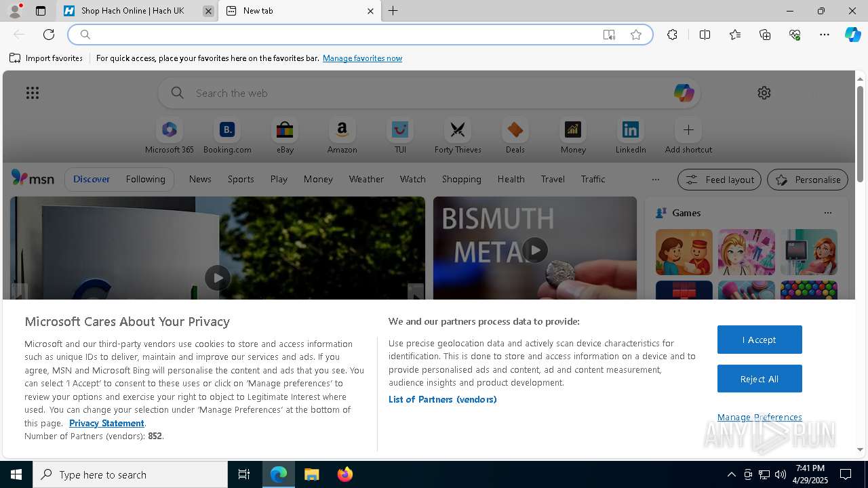Play the large featured news video

(217, 277)
